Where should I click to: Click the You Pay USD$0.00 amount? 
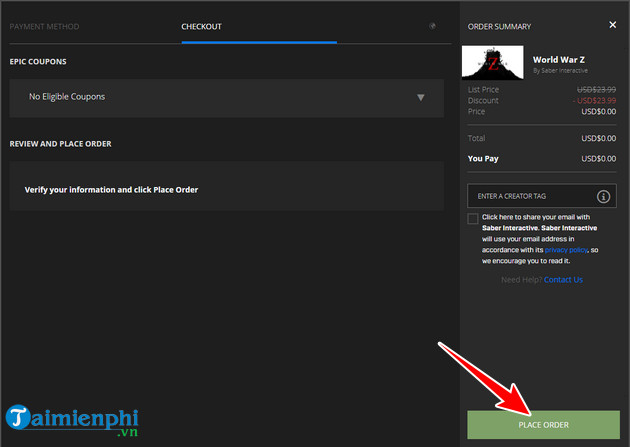(x=598, y=159)
